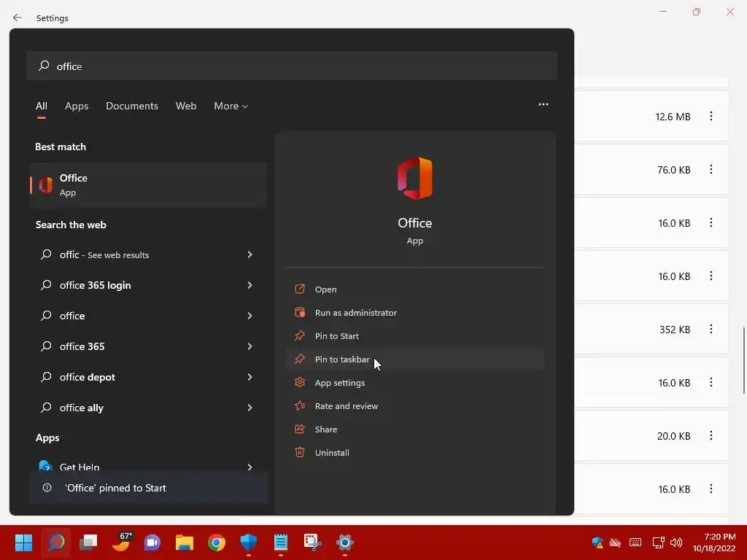This screenshot has width=747, height=560.
Task: Click the shield icon for Run as administrator
Action: click(x=300, y=312)
